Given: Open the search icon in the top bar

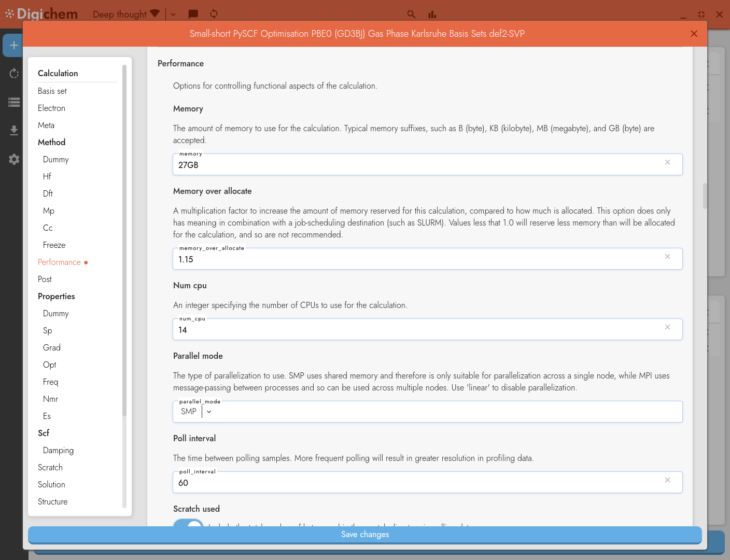Looking at the screenshot, I should pos(411,15).
